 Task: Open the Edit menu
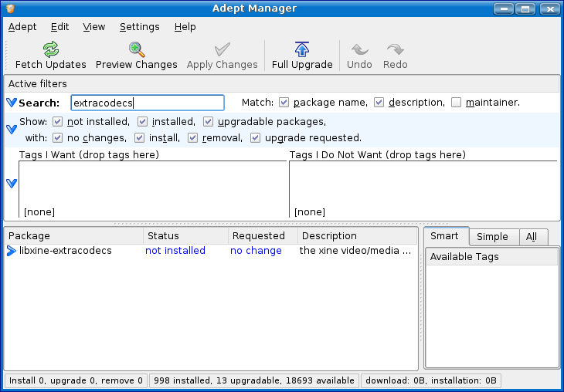(59, 27)
